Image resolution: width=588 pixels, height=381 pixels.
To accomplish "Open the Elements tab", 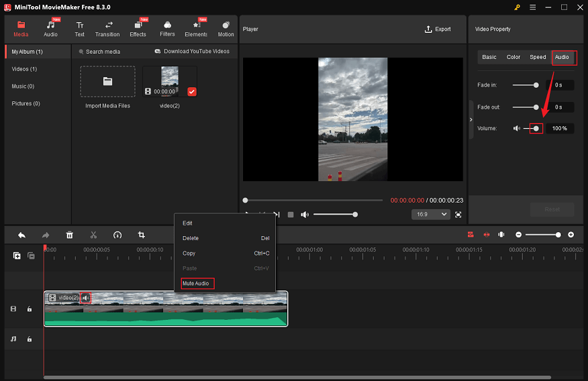I will pos(196,29).
